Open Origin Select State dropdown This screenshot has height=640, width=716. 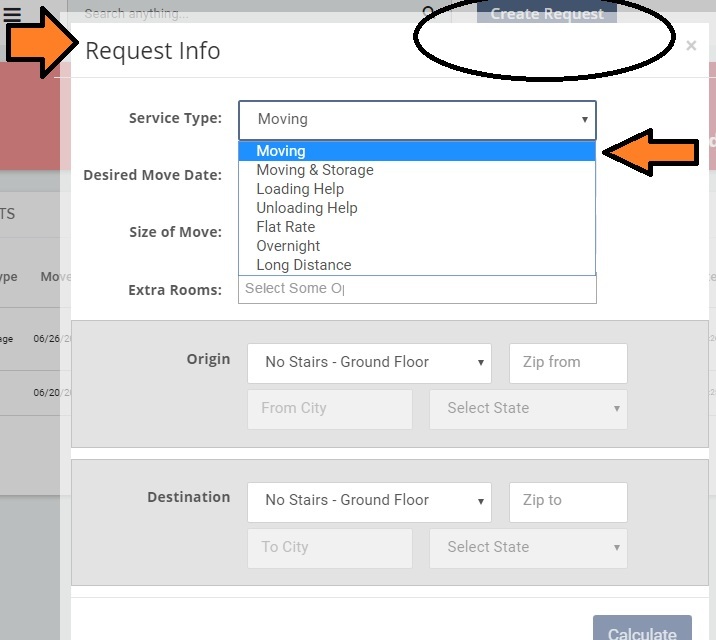(528, 409)
